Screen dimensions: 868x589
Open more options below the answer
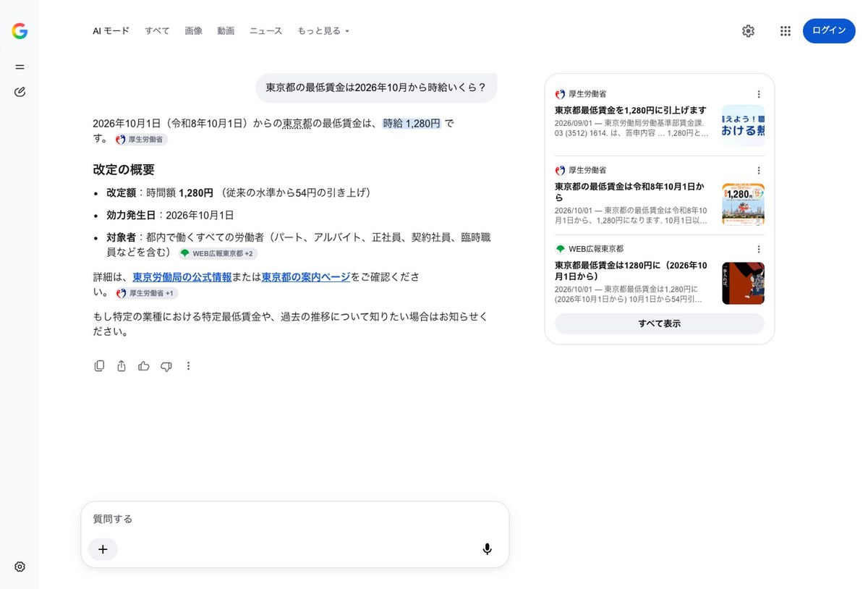(x=189, y=366)
